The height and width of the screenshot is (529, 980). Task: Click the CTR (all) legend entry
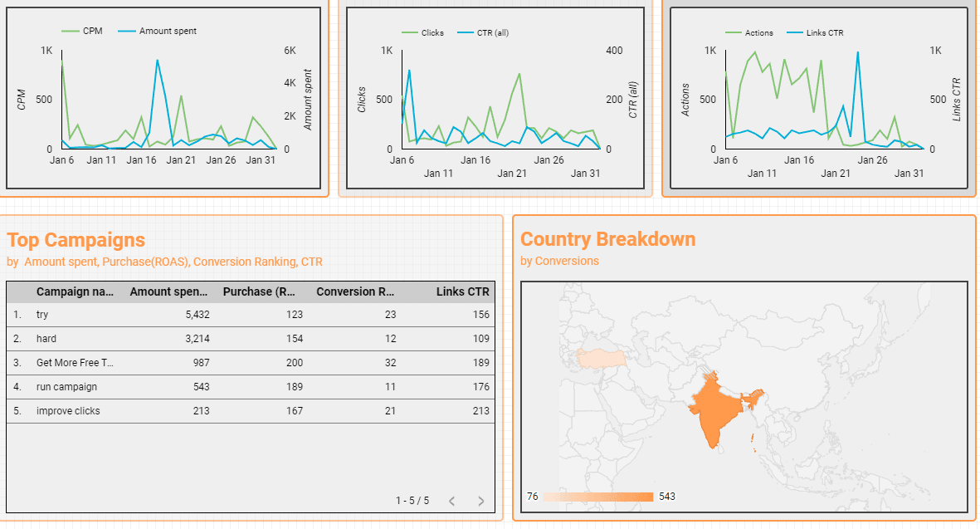(x=483, y=32)
